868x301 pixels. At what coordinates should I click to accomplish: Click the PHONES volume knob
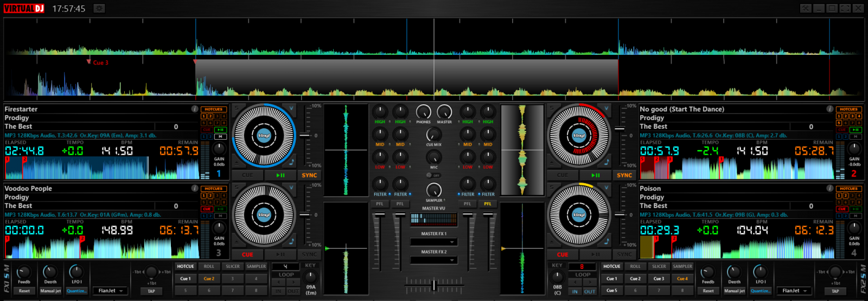coord(423,112)
